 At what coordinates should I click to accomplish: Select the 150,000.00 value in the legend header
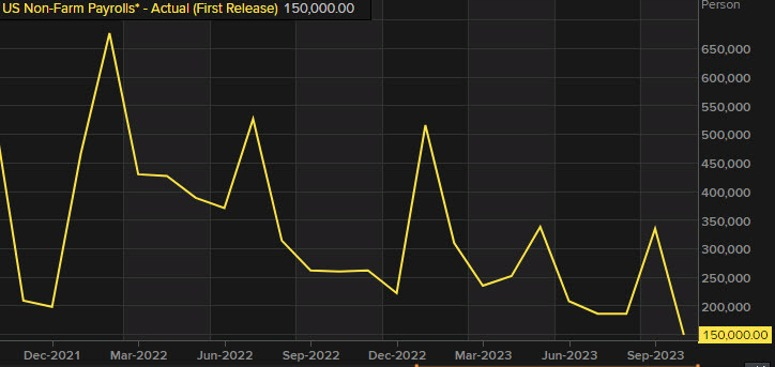[319, 9]
